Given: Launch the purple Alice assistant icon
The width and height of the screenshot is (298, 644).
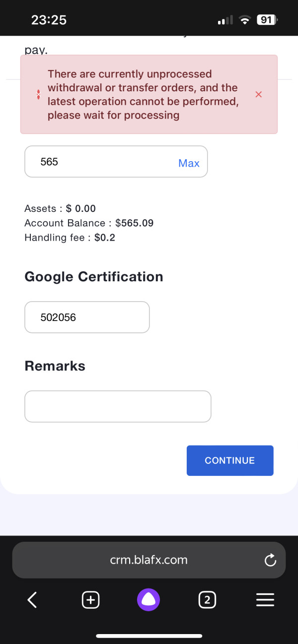Looking at the screenshot, I should coord(149,600).
